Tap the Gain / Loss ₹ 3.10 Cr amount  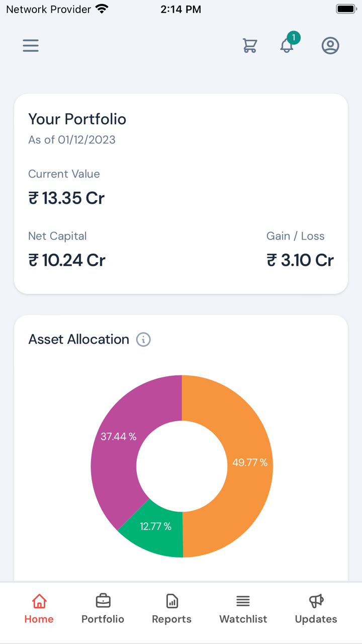300,260
